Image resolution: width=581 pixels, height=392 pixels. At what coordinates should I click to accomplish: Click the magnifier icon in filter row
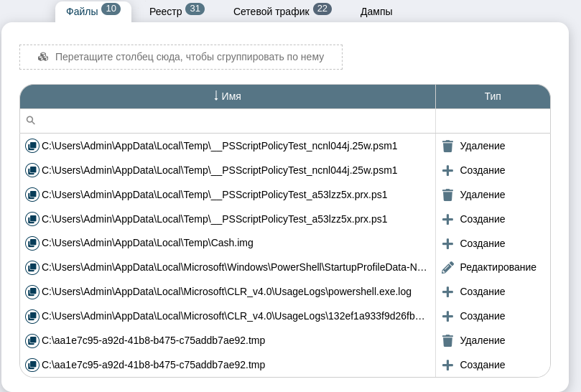pos(30,121)
